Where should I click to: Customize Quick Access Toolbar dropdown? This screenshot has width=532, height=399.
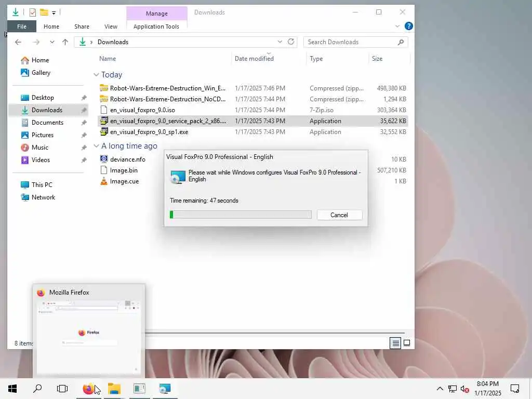point(54,13)
